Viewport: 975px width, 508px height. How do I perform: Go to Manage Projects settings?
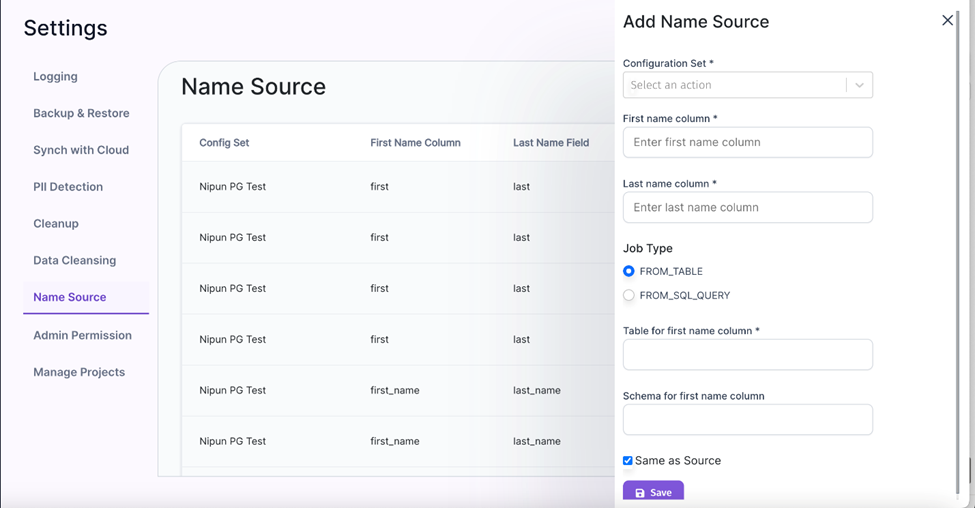pos(79,372)
